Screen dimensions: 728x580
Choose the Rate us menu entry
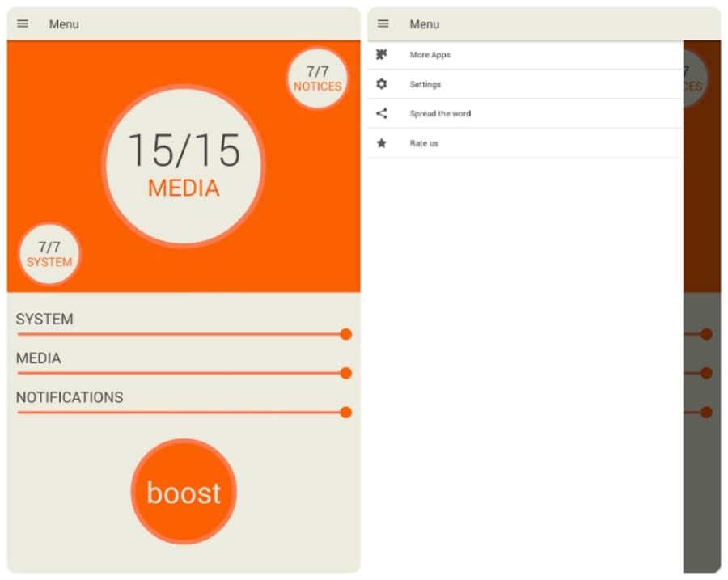tap(424, 143)
